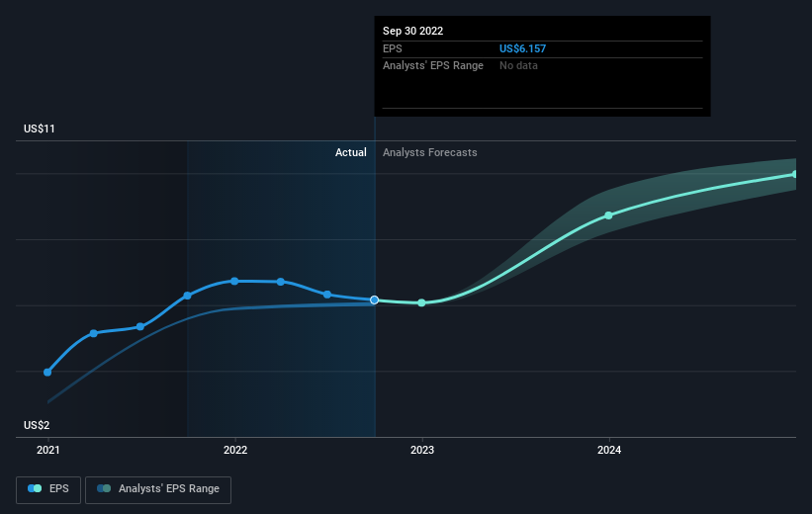Viewport: 812px width, 514px height.
Task: Click the 2022 axis label
Action: coord(235,451)
